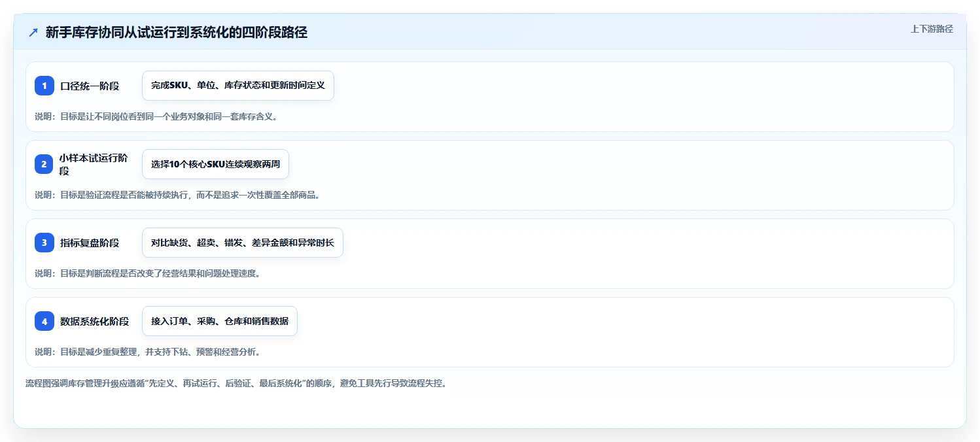The image size is (980, 442).
Task: Click the 完成SKU、单位、库存状态和更新时间定义 chip
Action: tap(238, 86)
